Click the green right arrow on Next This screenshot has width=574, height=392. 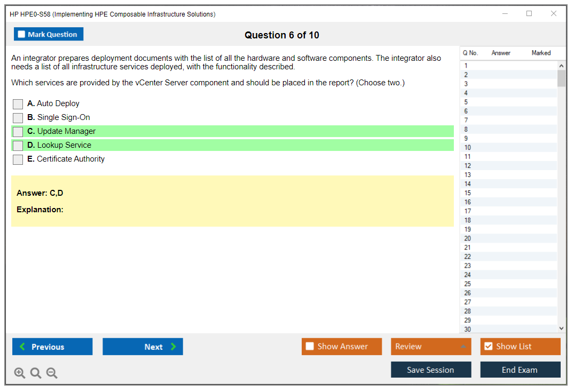pyautogui.click(x=174, y=347)
